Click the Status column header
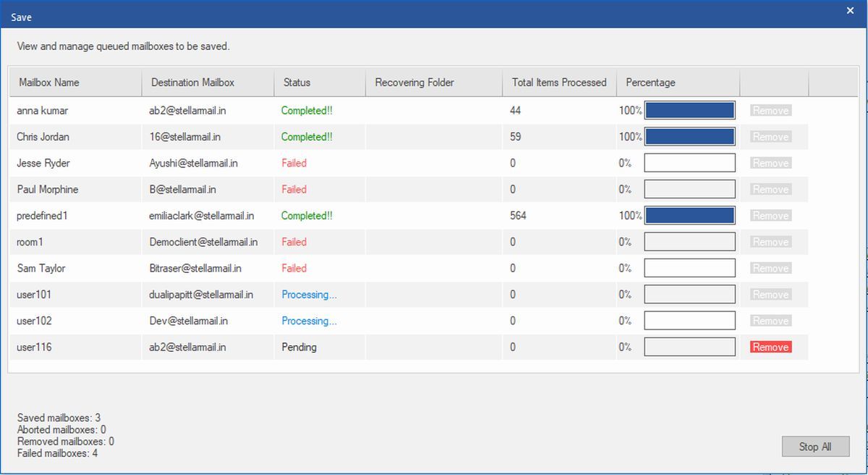 [x=320, y=83]
